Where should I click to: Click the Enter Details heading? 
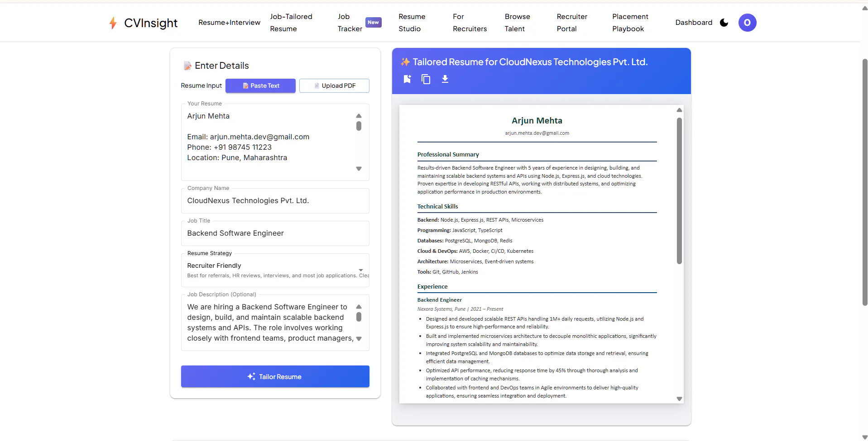(x=222, y=66)
